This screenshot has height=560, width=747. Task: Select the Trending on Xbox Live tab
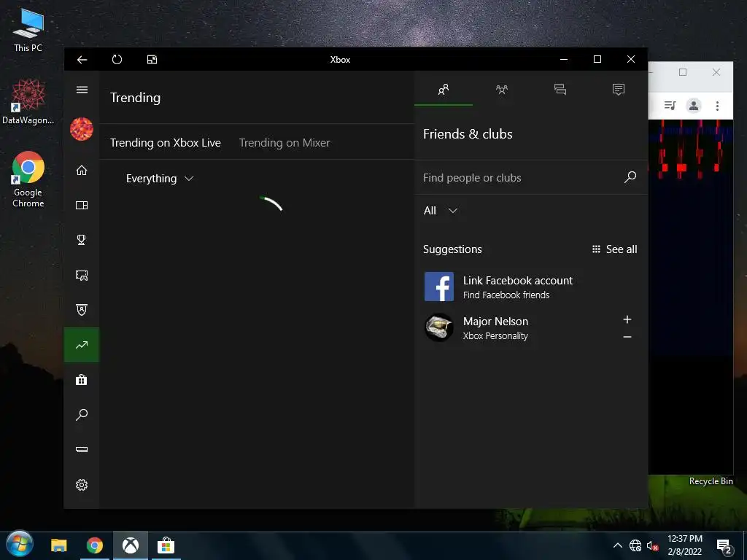166,143
